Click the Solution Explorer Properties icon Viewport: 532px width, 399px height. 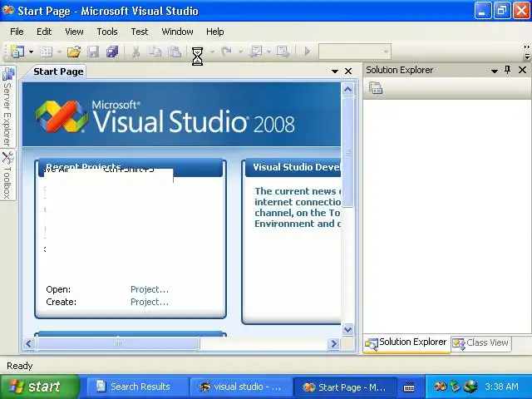pyautogui.click(x=375, y=88)
